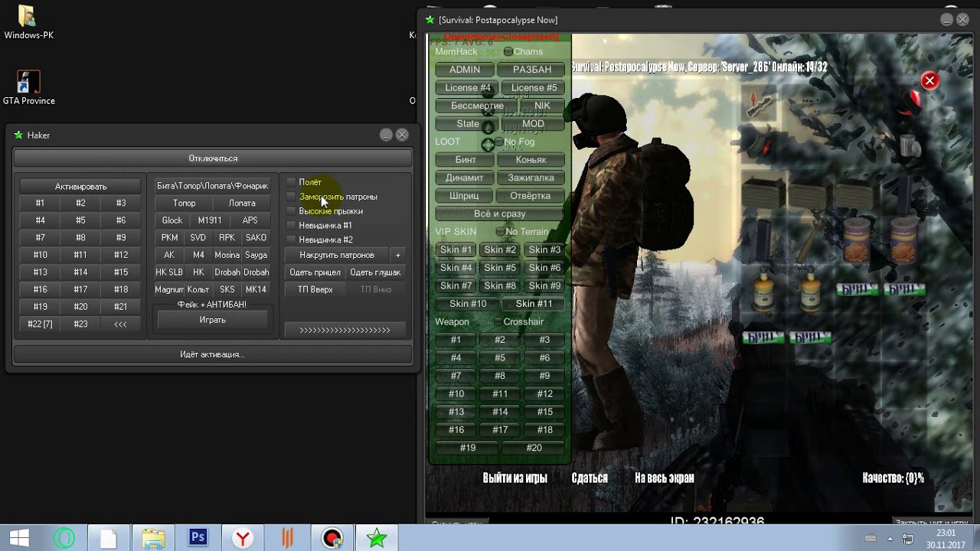
Task: Click Выйти из игры in game
Action: (514, 478)
